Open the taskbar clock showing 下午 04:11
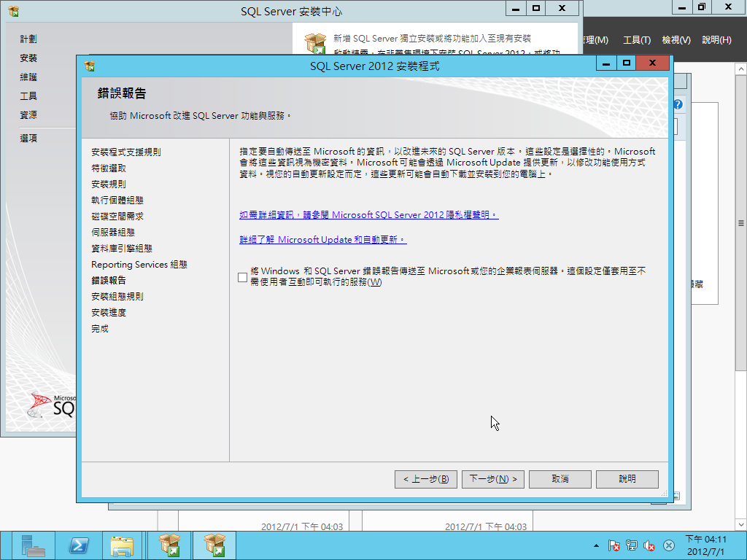This screenshot has height=560, width=747. click(706, 545)
